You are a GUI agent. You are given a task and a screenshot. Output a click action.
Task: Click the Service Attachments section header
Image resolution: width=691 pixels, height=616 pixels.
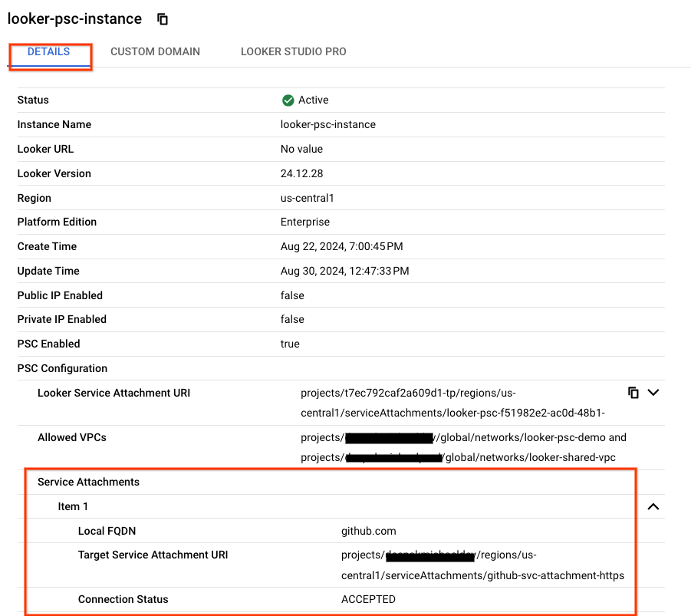click(x=88, y=482)
